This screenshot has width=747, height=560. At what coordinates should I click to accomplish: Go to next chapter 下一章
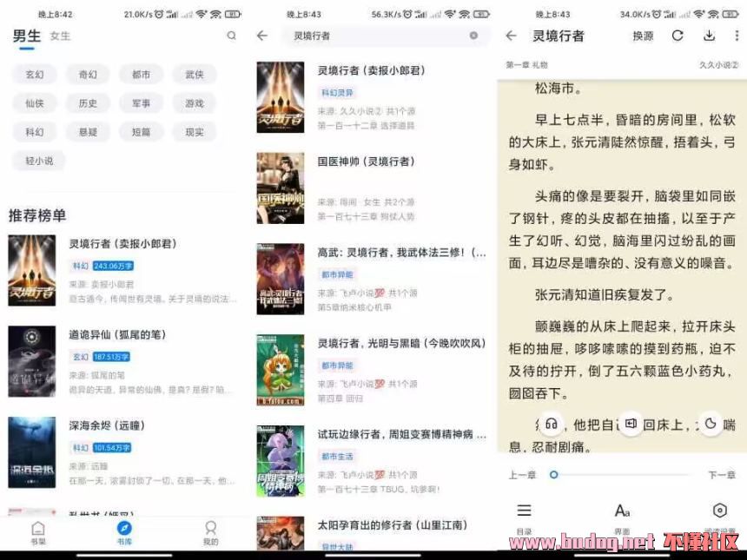click(x=722, y=475)
